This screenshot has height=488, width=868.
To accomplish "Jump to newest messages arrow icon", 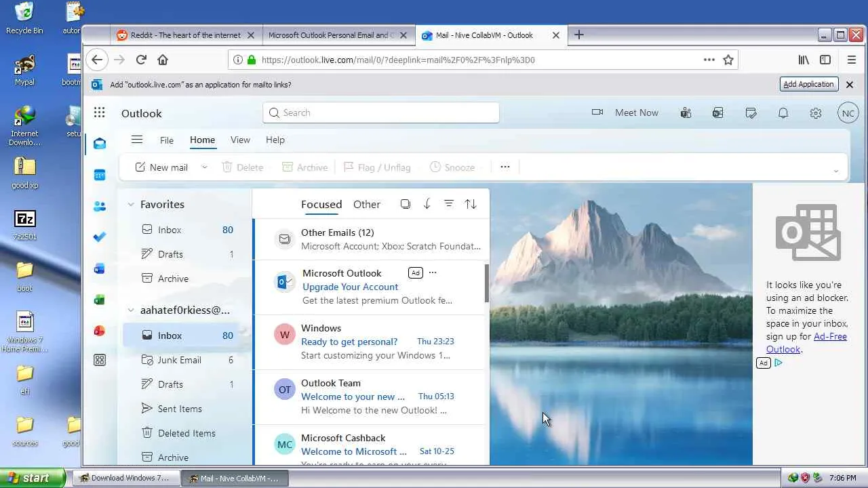I will [427, 204].
